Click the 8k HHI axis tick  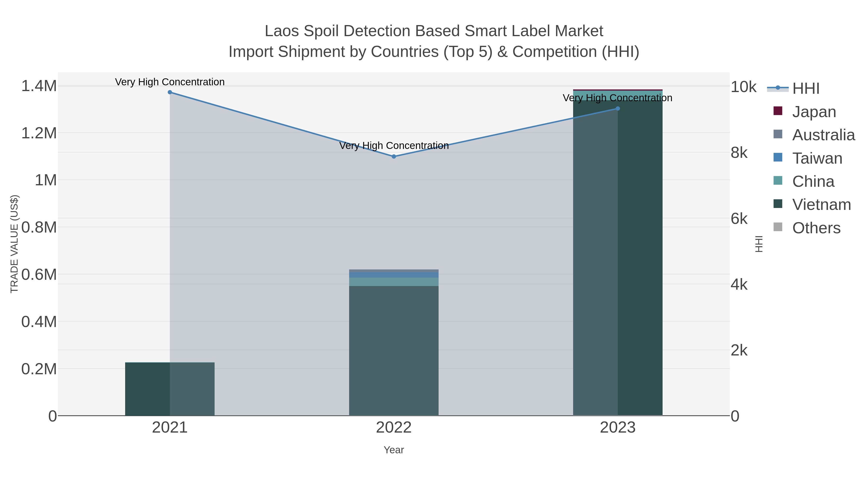(x=739, y=153)
